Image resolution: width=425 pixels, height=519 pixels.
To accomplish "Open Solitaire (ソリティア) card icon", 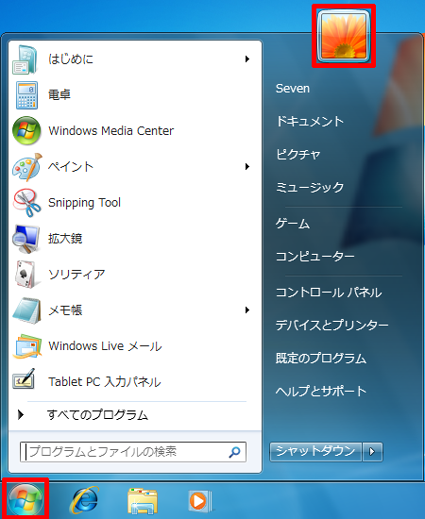I will point(26,274).
